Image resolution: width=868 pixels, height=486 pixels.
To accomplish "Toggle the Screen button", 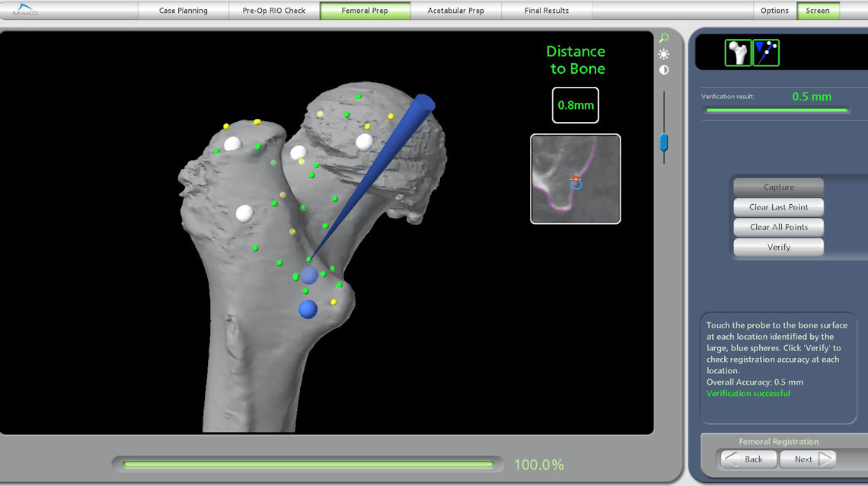I will (x=818, y=11).
